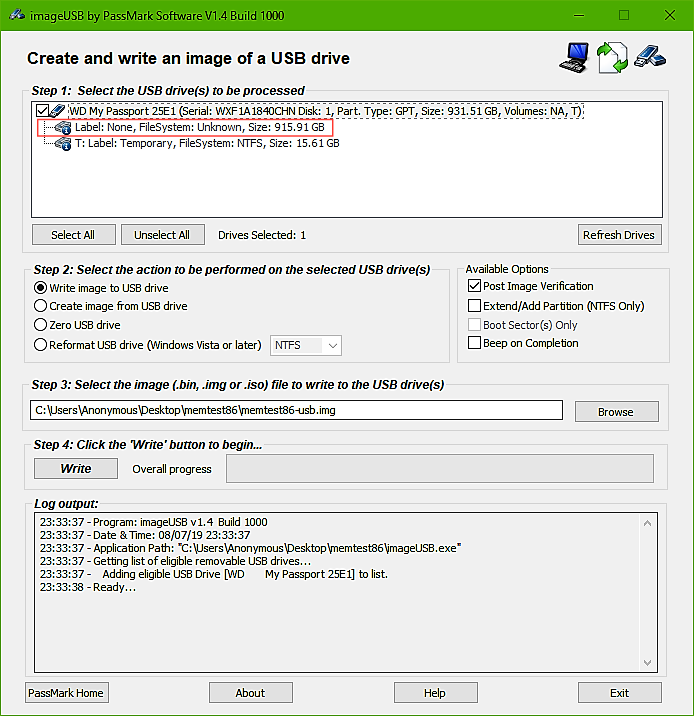Click the Write button to begin
694x716 pixels.
point(76,469)
